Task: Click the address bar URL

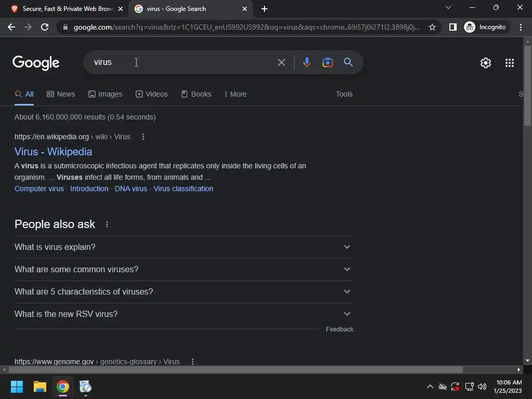Action: [x=247, y=27]
